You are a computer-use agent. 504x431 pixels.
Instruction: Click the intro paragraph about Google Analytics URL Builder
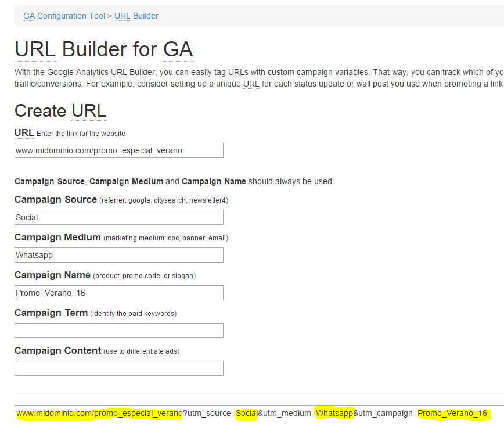coord(259,78)
